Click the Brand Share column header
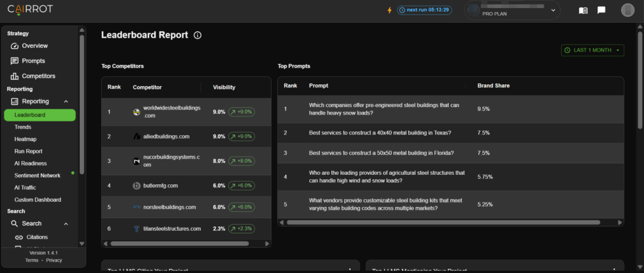This screenshot has height=273, width=644. click(x=493, y=86)
